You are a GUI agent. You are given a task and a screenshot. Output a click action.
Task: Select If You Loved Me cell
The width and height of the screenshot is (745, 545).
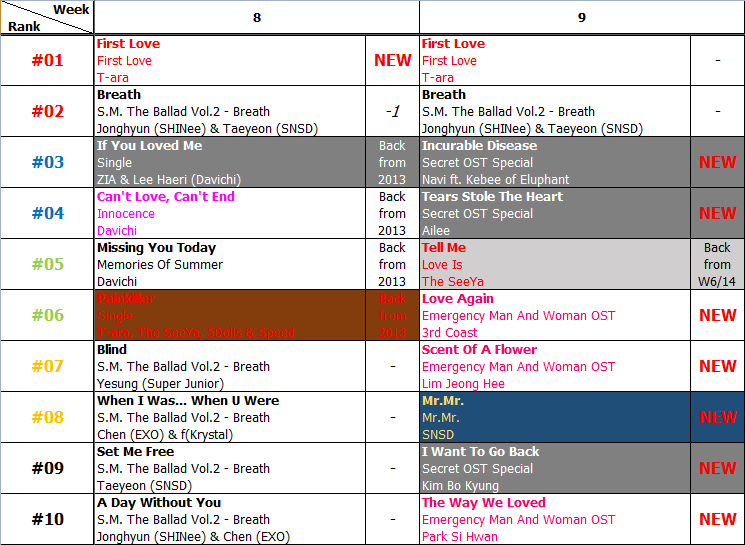pos(230,162)
